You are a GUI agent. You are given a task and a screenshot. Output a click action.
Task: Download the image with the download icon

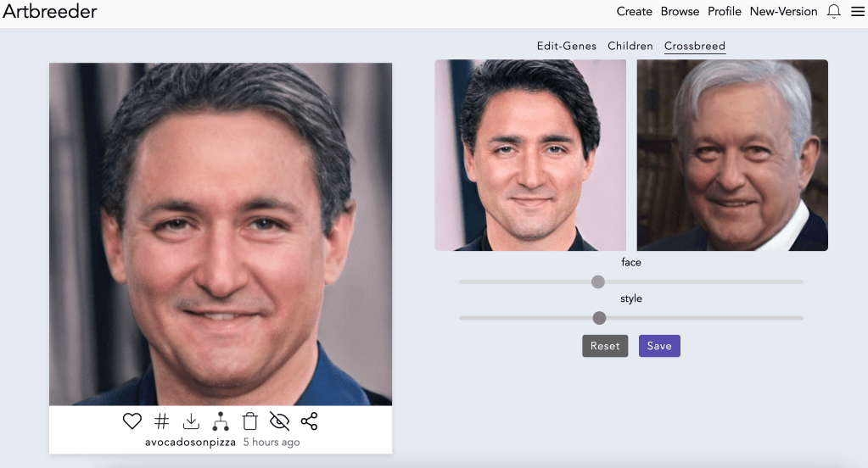point(191,421)
